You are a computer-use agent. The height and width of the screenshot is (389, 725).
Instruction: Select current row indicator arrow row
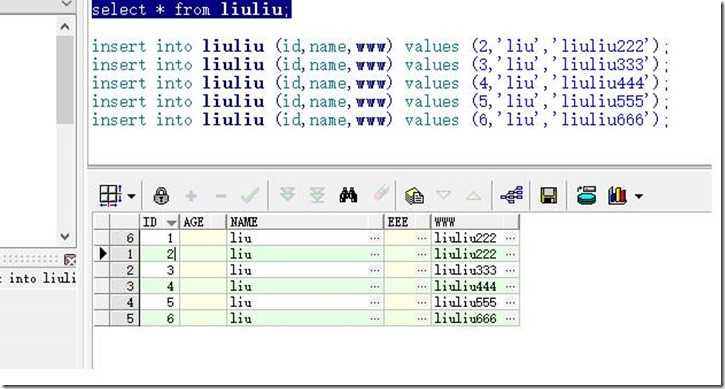(x=103, y=254)
